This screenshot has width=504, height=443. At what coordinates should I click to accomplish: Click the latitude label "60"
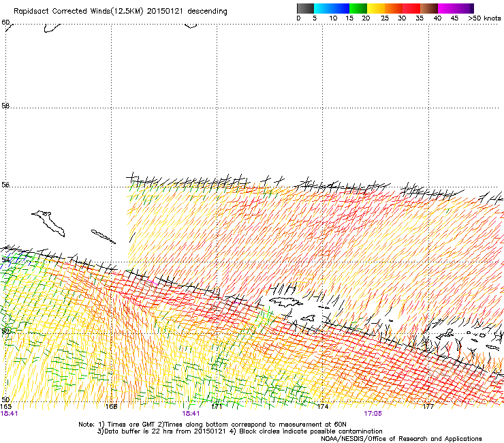click(x=5, y=22)
